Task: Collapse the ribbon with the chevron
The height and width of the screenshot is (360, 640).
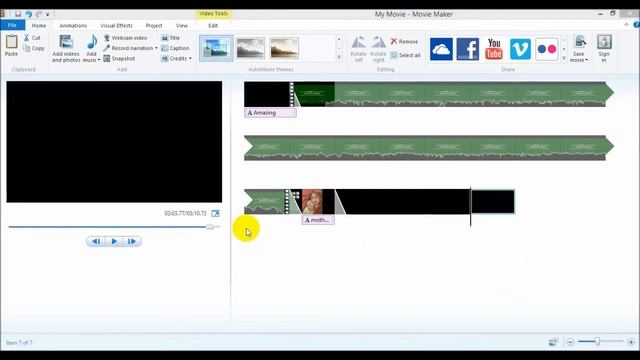Action: point(627,24)
